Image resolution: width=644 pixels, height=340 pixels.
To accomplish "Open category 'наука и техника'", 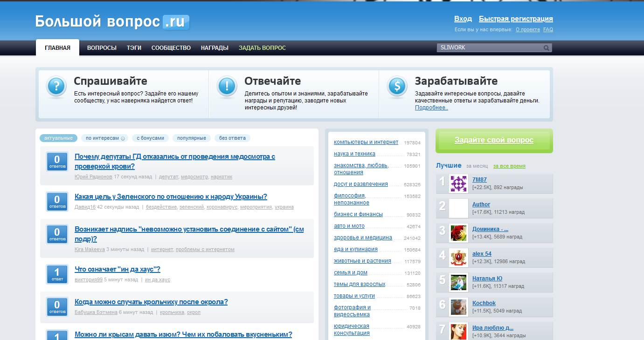I will point(354,154).
